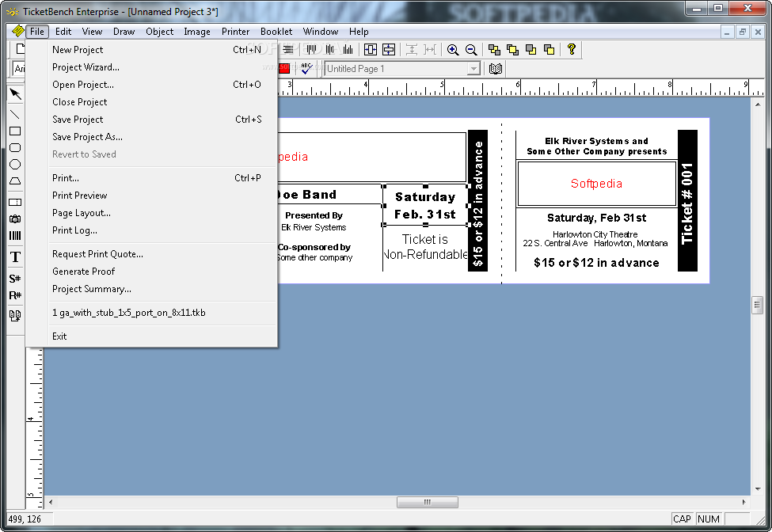Select the Ticket # 001 vertical label
Viewport: 772px width, 532px height.
pyautogui.click(x=687, y=201)
